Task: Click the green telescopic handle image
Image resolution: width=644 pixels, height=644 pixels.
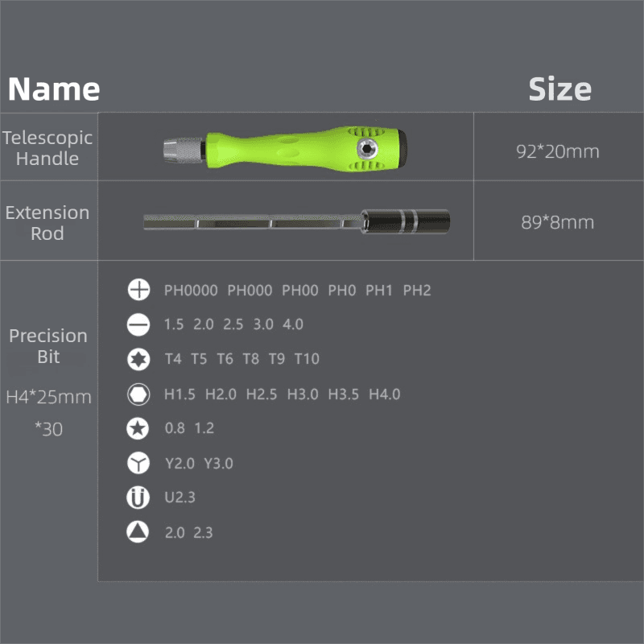Action: 285,149
